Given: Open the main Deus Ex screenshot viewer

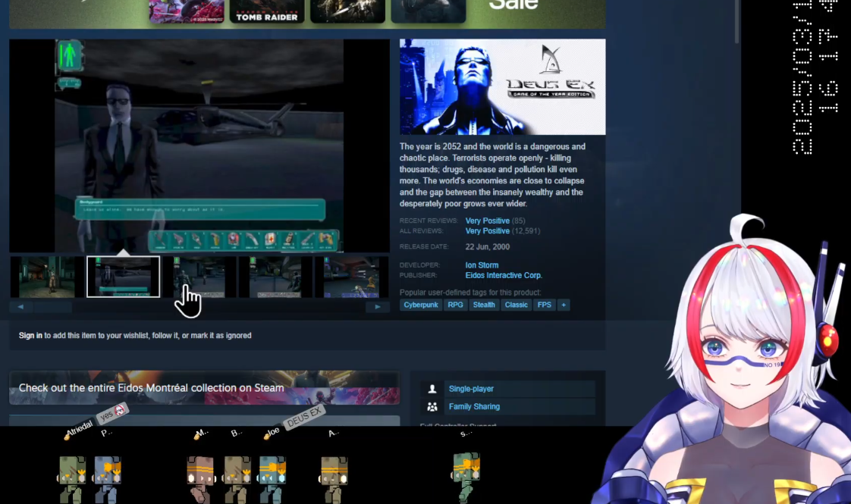Looking at the screenshot, I should click(x=199, y=146).
